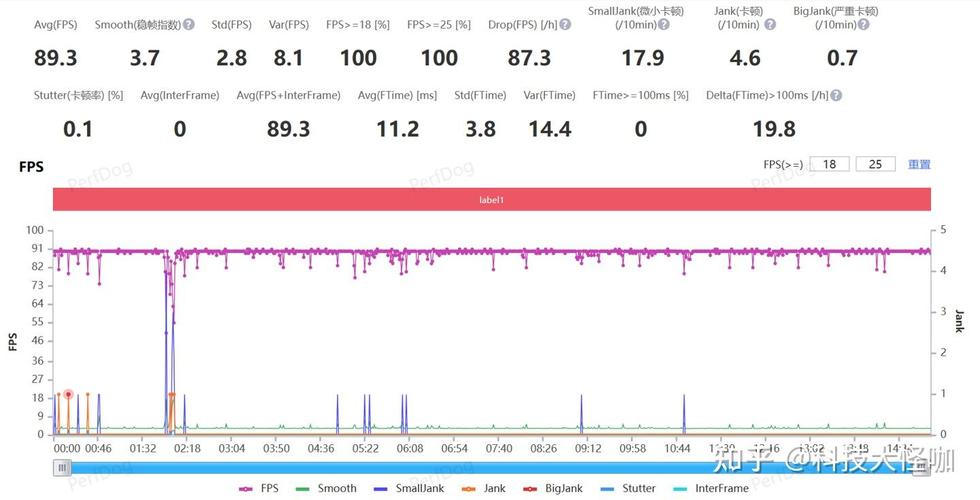Toggle Jank series in the legend
Screen dimensions: 980x500
tap(484, 489)
